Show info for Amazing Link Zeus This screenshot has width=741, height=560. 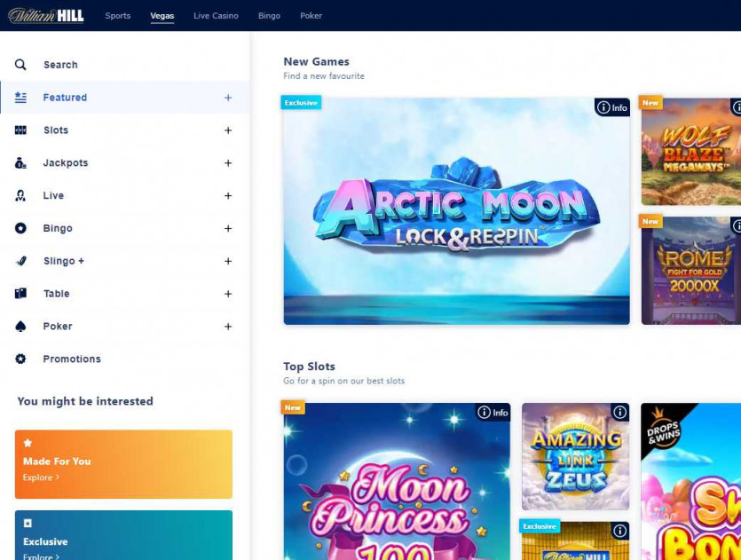[619, 413]
